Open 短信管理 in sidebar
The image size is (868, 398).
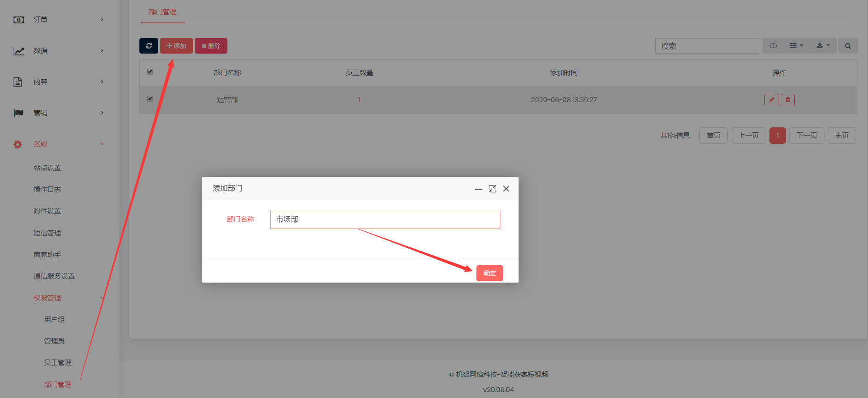[x=47, y=233]
